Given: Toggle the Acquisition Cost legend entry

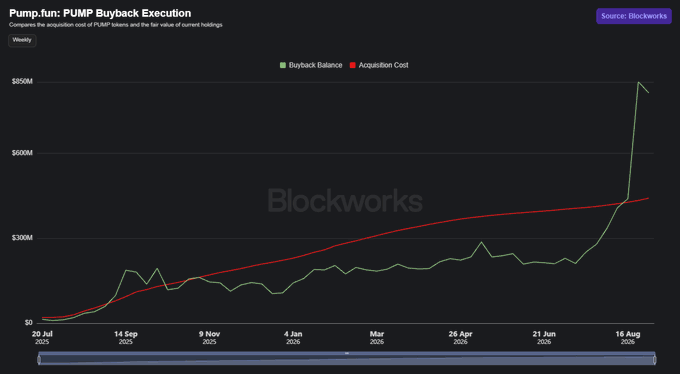Looking at the screenshot, I should tap(379, 65).
